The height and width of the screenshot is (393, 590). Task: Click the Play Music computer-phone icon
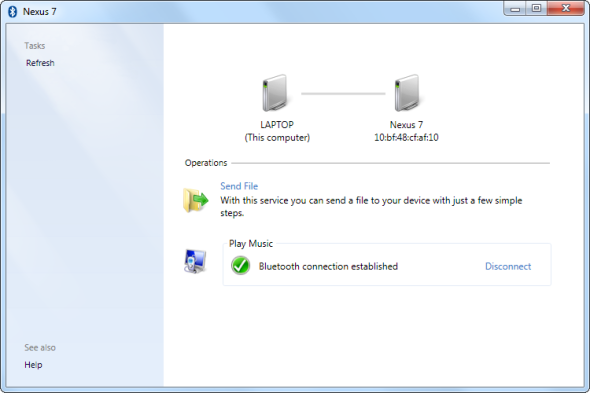point(195,261)
